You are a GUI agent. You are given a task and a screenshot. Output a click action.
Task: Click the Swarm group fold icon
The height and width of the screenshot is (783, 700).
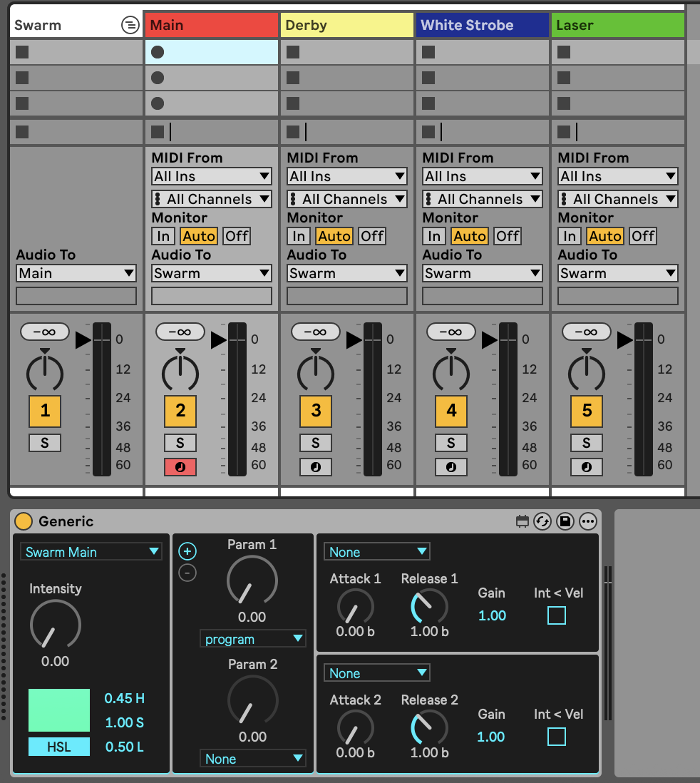130,26
